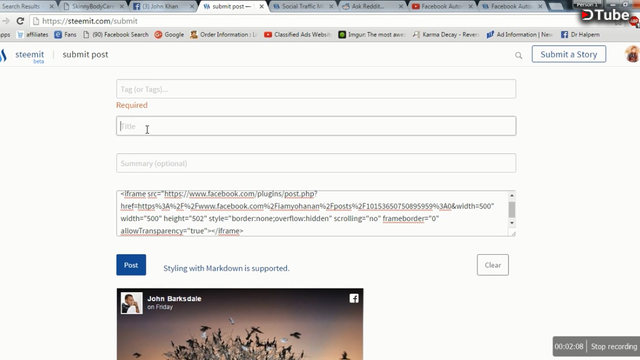Viewport: 640px width, 360px height.
Task: Open the Karma Decay bookmark
Action: point(445,35)
